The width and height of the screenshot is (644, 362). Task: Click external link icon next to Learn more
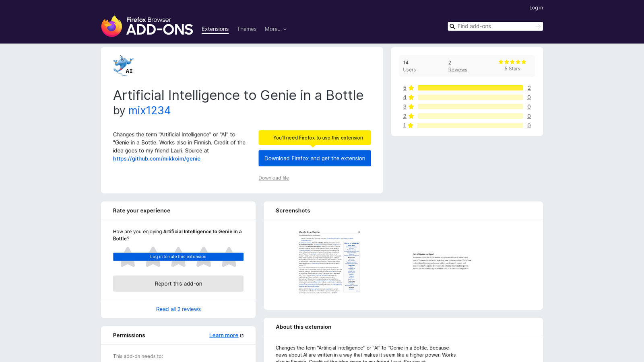pos(242,335)
